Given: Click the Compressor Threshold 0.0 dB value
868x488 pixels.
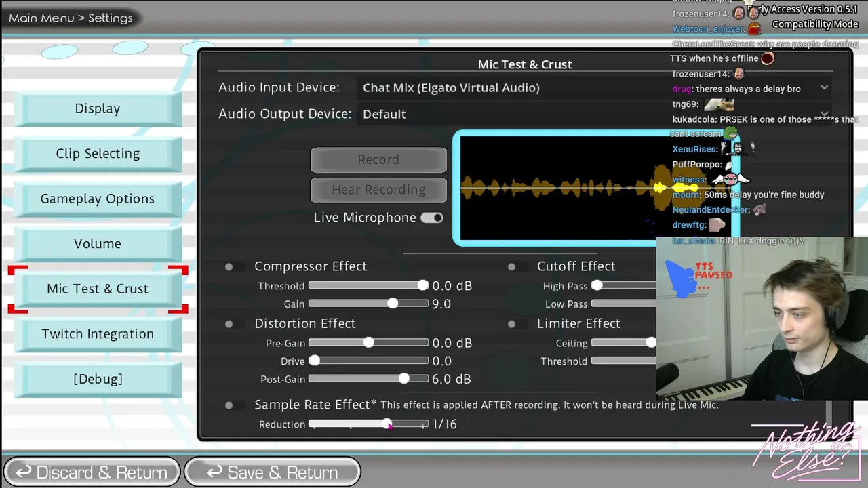Looking at the screenshot, I should pos(452,286).
